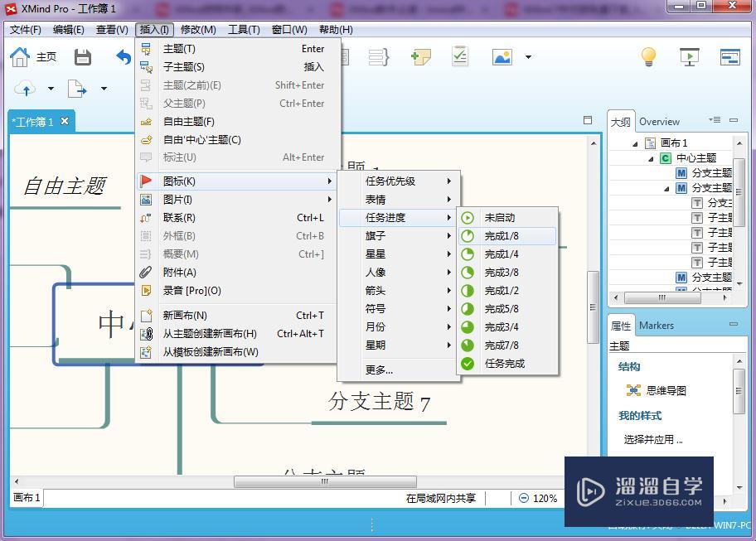Screen dimensions: 756x541
Task: Click the add note icon
Action: tap(420, 57)
